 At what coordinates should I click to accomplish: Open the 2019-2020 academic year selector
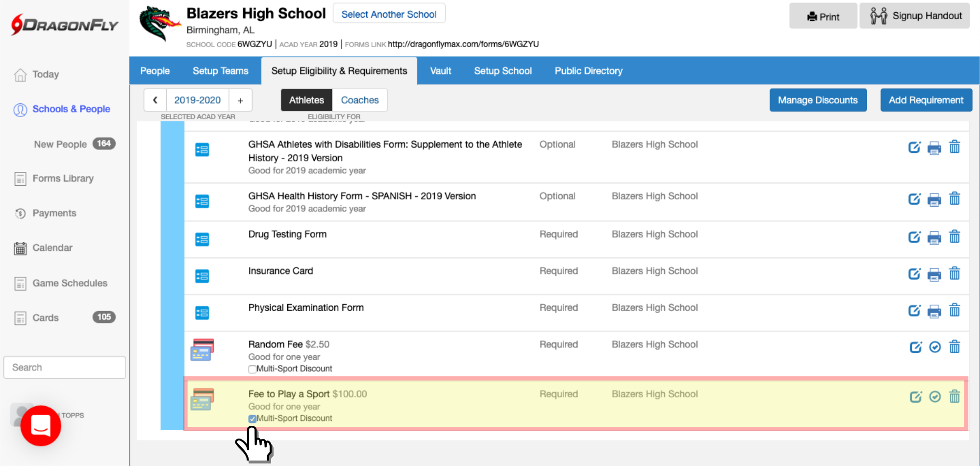pyautogui.click(x=197, y=100)
